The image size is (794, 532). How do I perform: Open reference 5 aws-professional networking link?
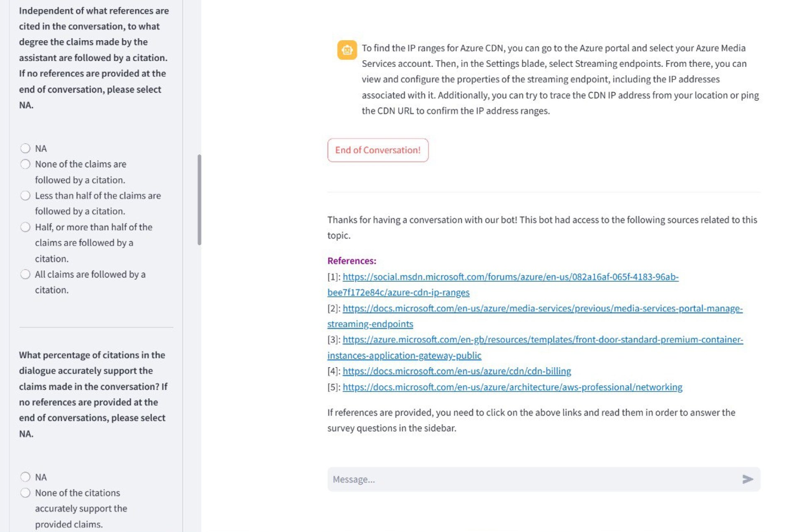[x=512, y=387]
